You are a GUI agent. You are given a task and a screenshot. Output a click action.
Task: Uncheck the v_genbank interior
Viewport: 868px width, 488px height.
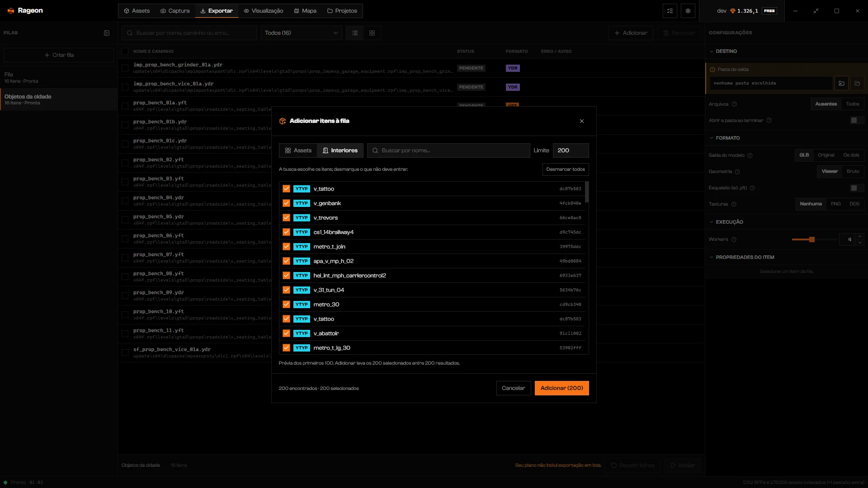(x=286, y=203)
